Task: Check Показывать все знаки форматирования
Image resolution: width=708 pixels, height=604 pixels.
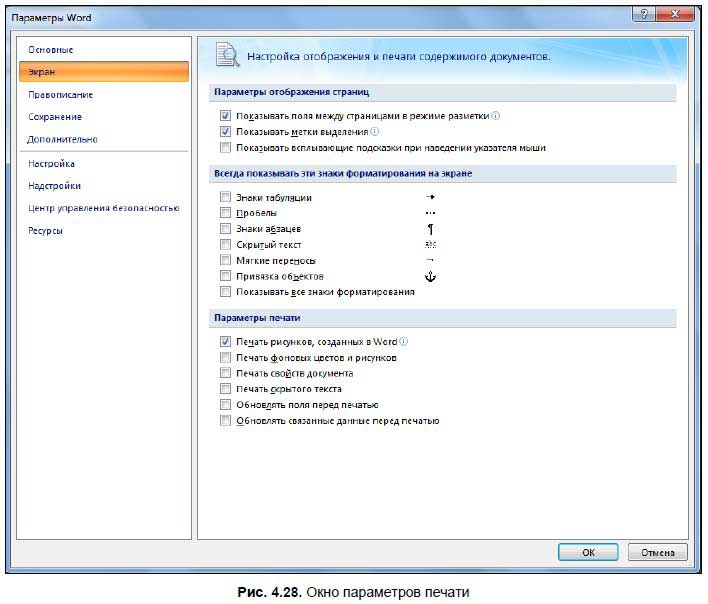Action: click(x=225, y=292)
